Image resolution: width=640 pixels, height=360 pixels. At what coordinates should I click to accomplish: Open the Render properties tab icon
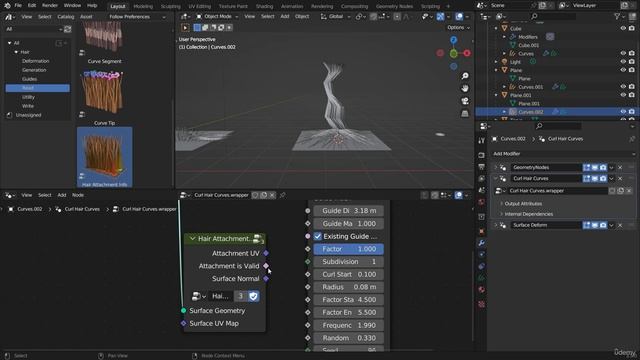click(482, 155)
